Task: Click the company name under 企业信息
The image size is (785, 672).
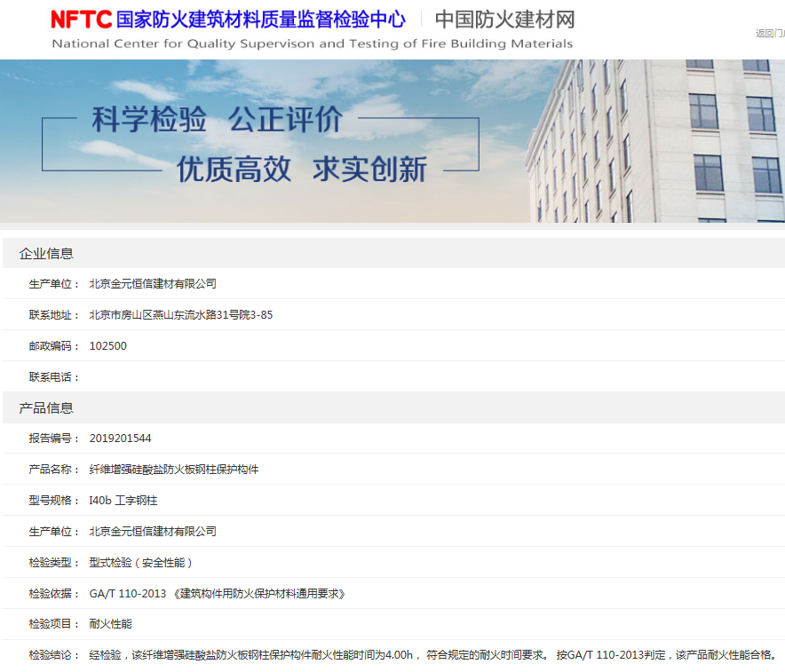Action: (x=153, y=284)
